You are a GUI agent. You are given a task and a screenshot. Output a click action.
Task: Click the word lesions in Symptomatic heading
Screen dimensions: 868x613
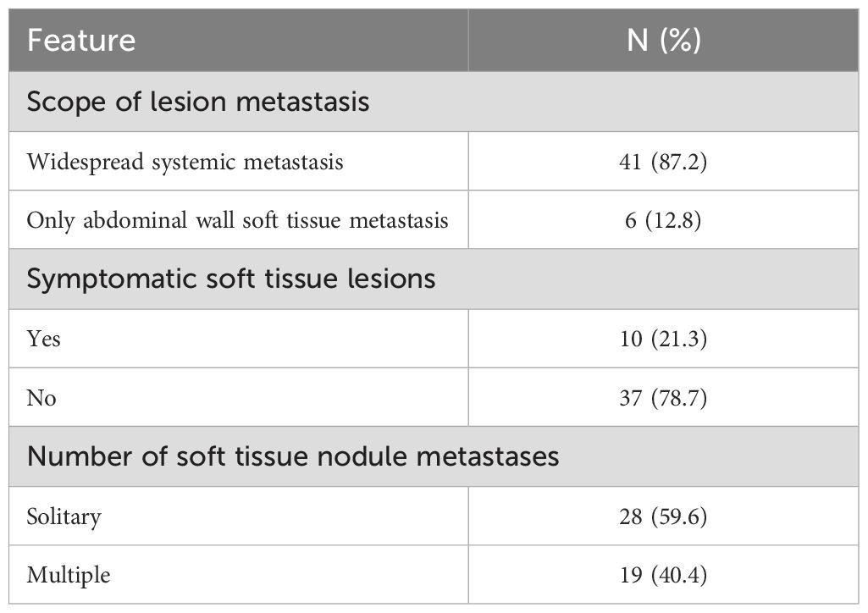tap(391, 279)
